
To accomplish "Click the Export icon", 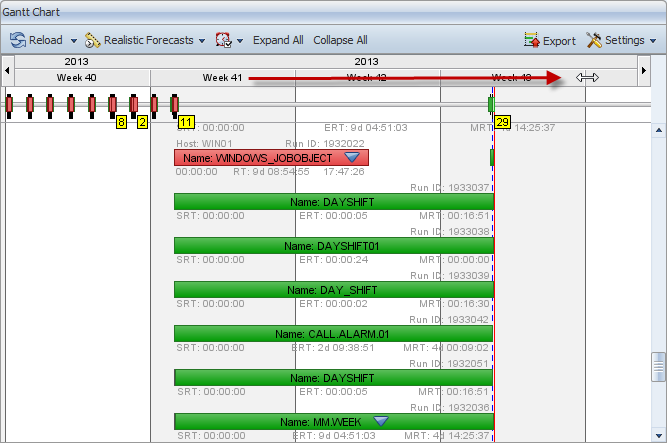I will coord(531,41).
